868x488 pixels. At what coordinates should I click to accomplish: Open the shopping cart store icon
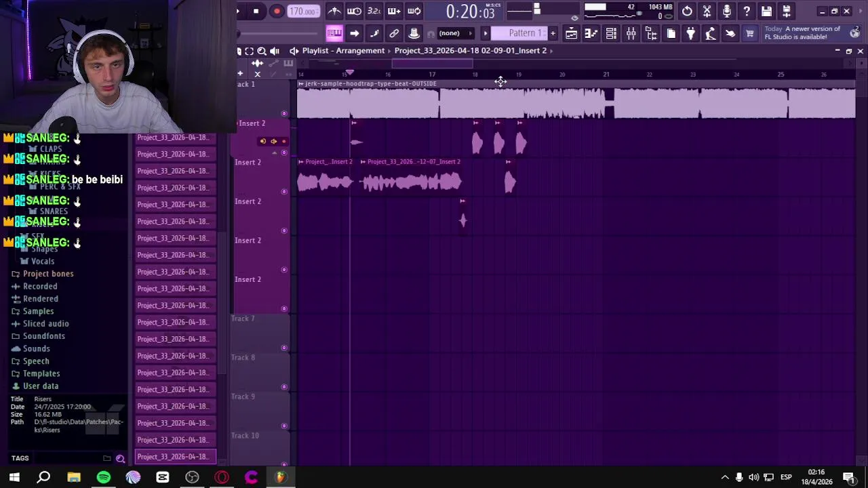[750, 33]
